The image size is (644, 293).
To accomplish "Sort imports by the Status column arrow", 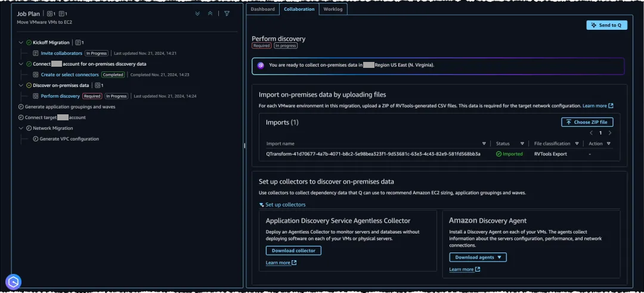I will pyautogui.click(x=522, y=144).
